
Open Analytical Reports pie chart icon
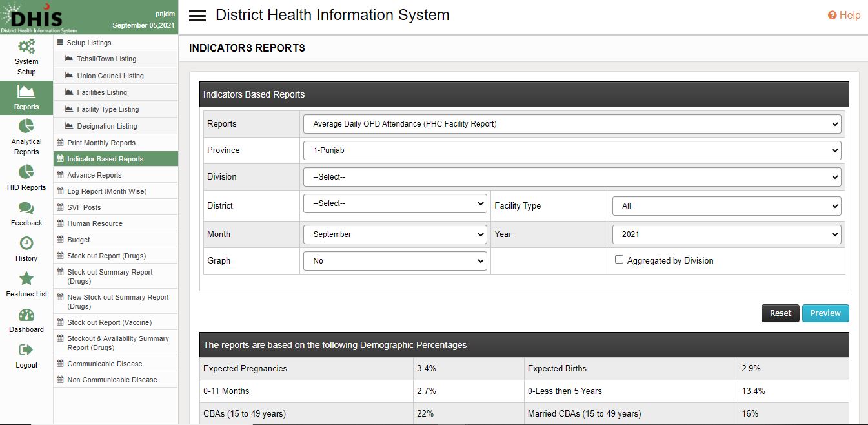click(26, 126)
